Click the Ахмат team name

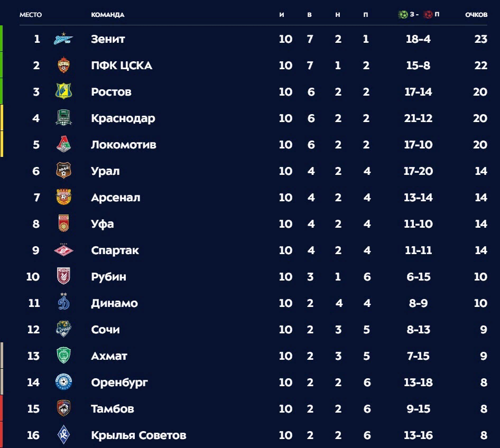click(x=109, y=356)
